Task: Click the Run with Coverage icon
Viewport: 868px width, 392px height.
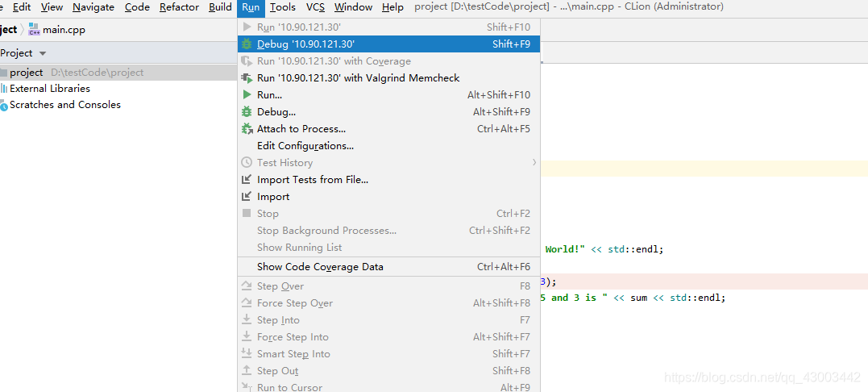Action: click(247, 61)
